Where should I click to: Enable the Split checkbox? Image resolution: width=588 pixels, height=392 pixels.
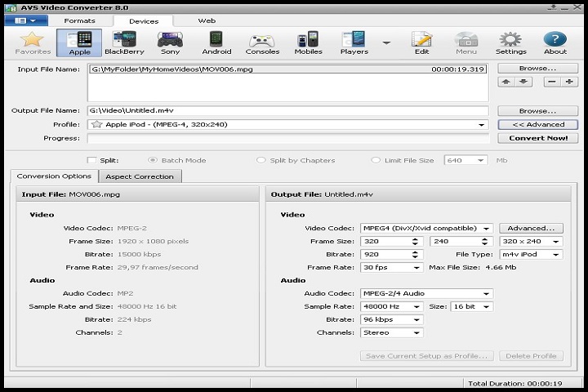[91, 160]
